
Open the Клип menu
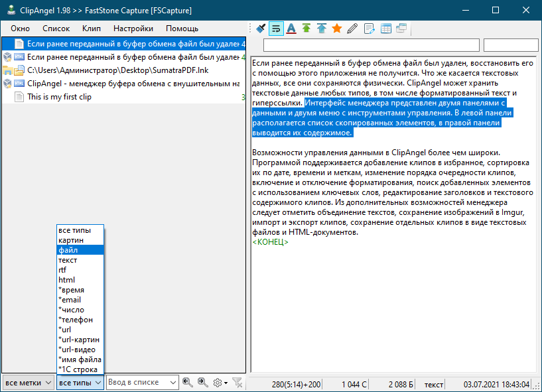[92, 29]
